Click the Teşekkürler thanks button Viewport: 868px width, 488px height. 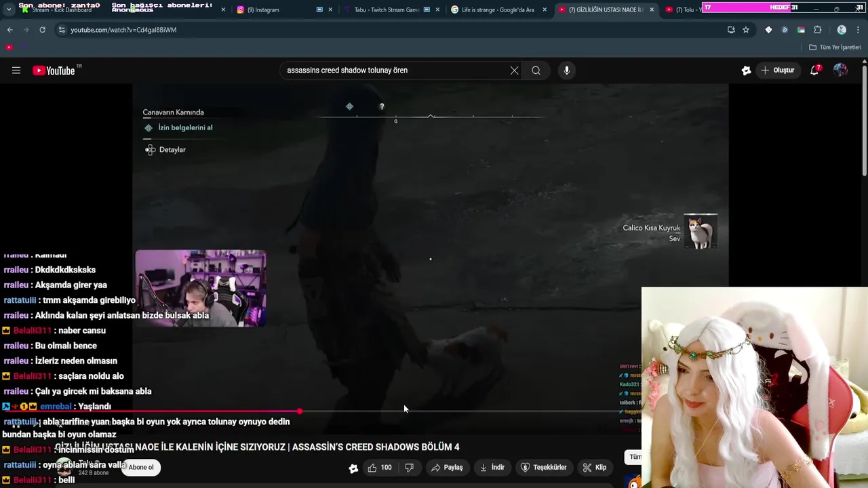543,468
